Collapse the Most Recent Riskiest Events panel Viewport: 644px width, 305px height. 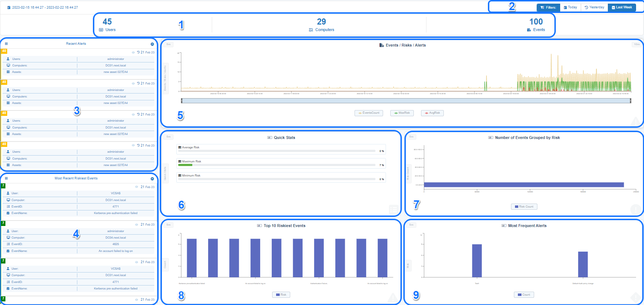(x=152, y=179)
